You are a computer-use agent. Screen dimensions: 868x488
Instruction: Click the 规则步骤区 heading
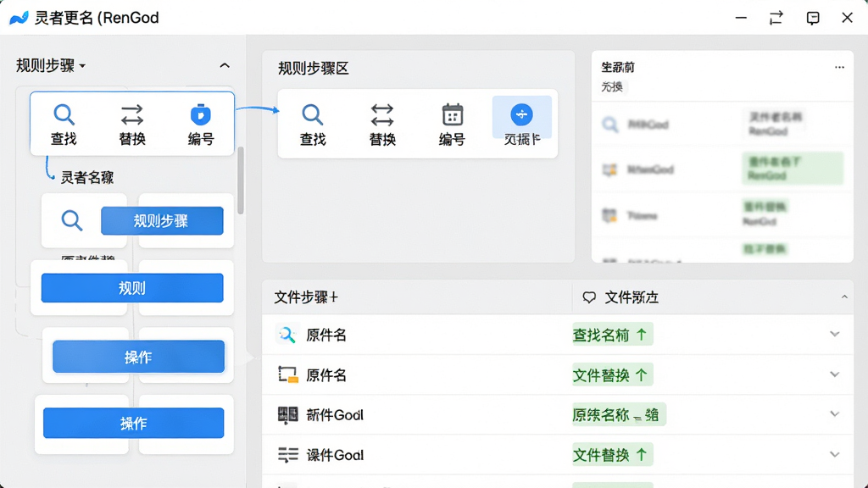[x=314, y=68]
